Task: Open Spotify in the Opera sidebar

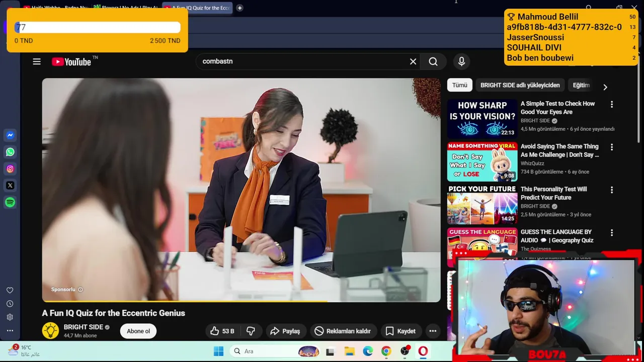Action: click(x=10, y=202)
